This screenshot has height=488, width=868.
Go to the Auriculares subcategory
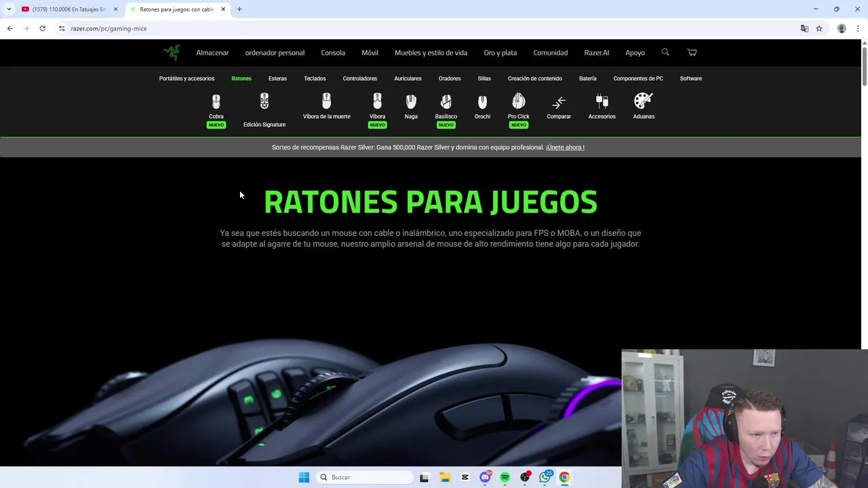pyautogui.click(x=408, y=79)
